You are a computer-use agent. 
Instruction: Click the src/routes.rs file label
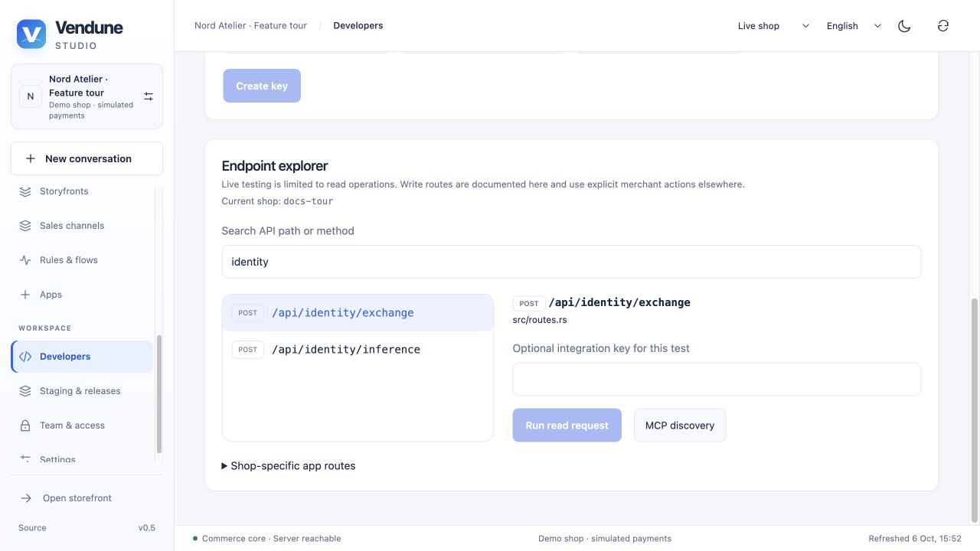[x=540, y=320]
